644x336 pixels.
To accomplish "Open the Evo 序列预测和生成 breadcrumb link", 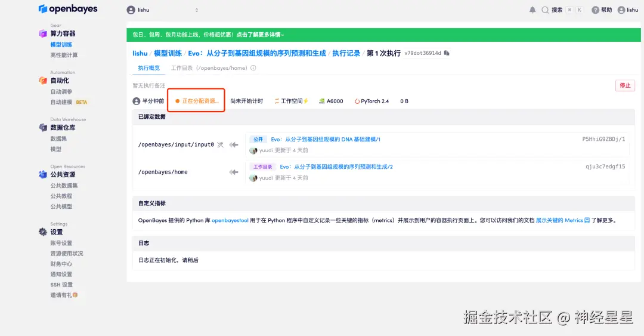I will [256, 54].
